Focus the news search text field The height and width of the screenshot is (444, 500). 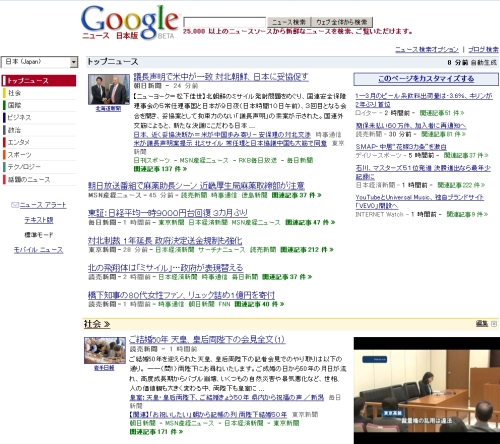224,22
